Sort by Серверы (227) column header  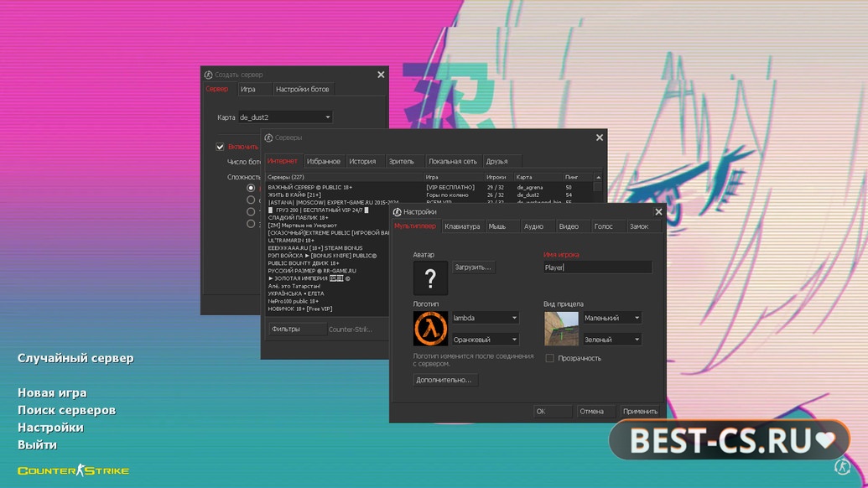[345, 177]
